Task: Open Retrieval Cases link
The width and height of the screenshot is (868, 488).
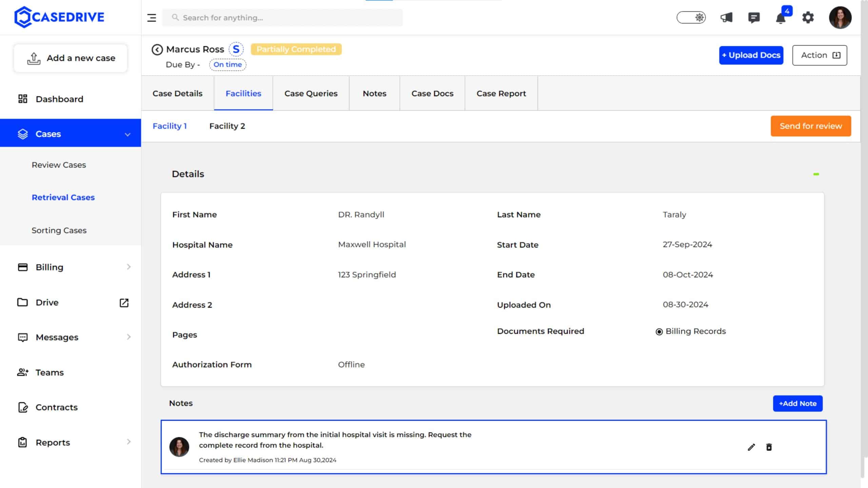Action: (x=63, y=197)
